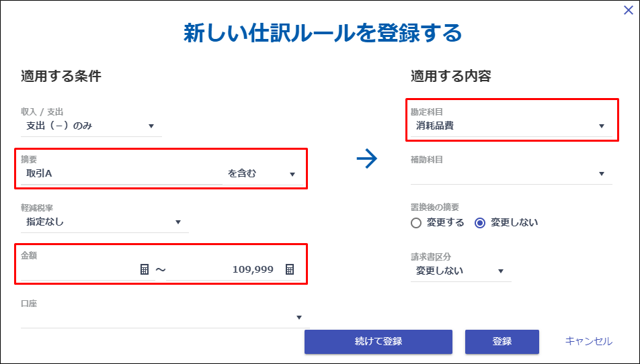Click the キャンセル link
This screenshot has width=640, height=364.
pyautogui.click(x=589, y=341)
